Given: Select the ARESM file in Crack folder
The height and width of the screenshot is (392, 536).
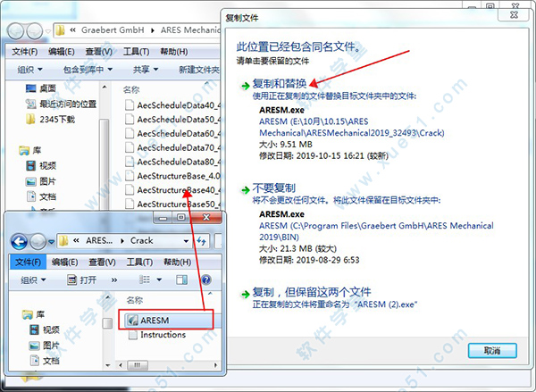Looking at the screenshot, I should click(x=155, y=319).
